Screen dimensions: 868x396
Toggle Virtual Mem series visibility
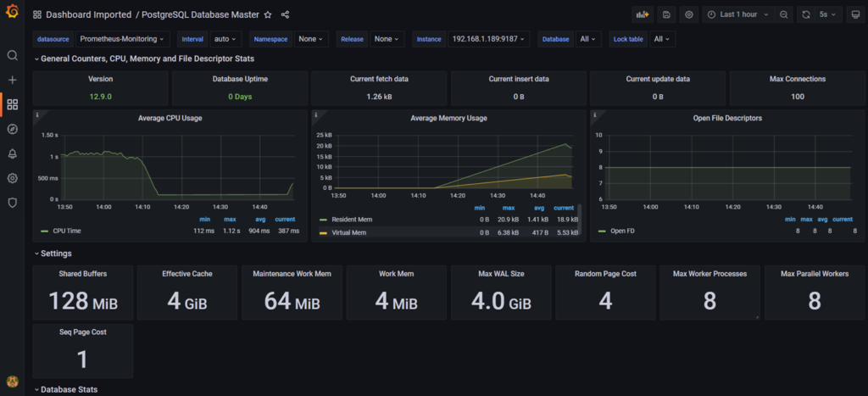[348, 231]
